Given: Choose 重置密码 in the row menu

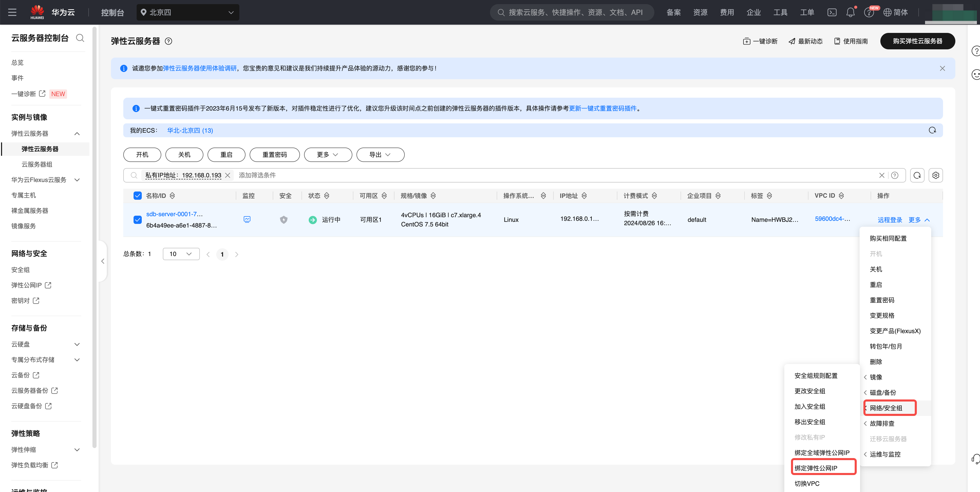Looking at the screenshot, I should pyautogui.click(x=882, y=300).
